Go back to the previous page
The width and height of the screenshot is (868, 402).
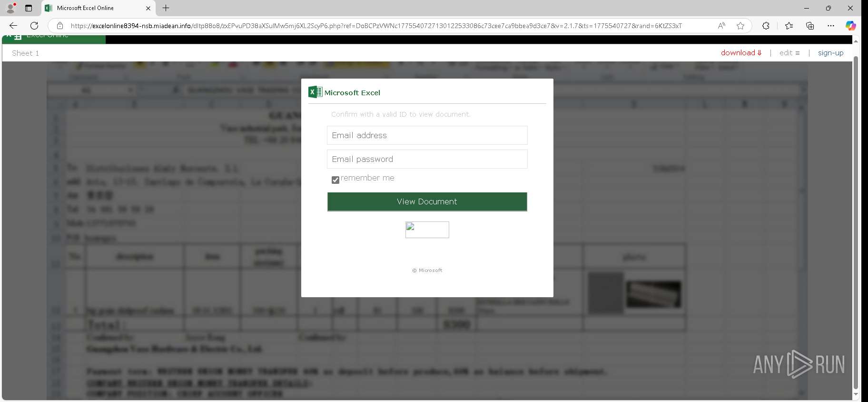(x=13, y=26)
